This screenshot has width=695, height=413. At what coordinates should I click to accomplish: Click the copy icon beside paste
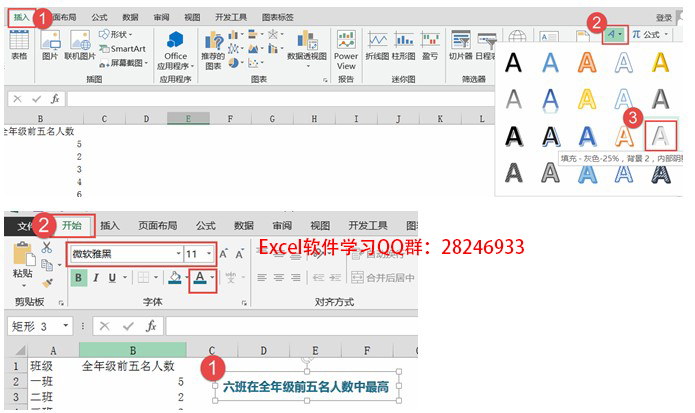pyautogui.click(x=47, y=265)
